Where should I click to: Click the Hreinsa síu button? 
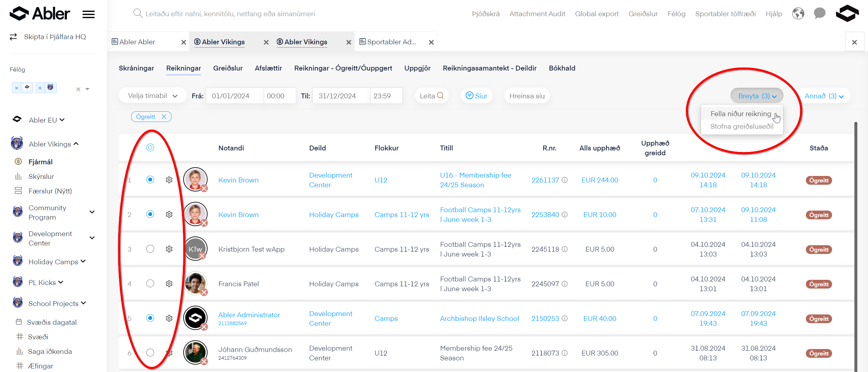(526, 96)
